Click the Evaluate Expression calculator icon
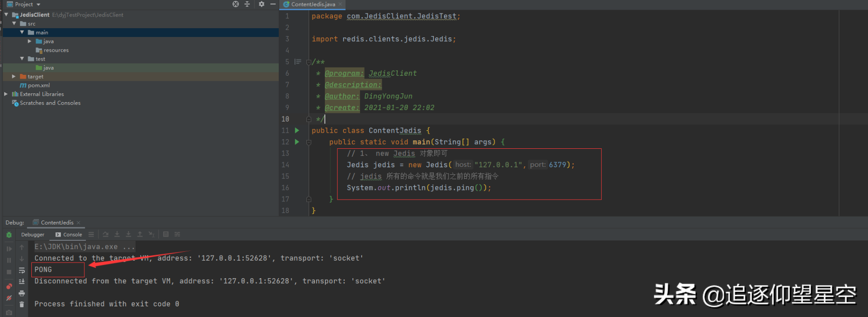The image size is (868, 317). point(166,234)
